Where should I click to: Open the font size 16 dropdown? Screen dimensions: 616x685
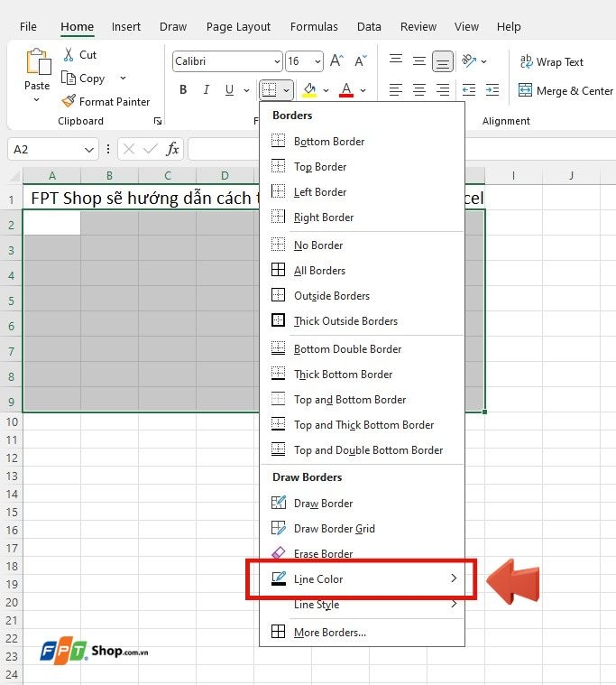(x=317, y=61)
